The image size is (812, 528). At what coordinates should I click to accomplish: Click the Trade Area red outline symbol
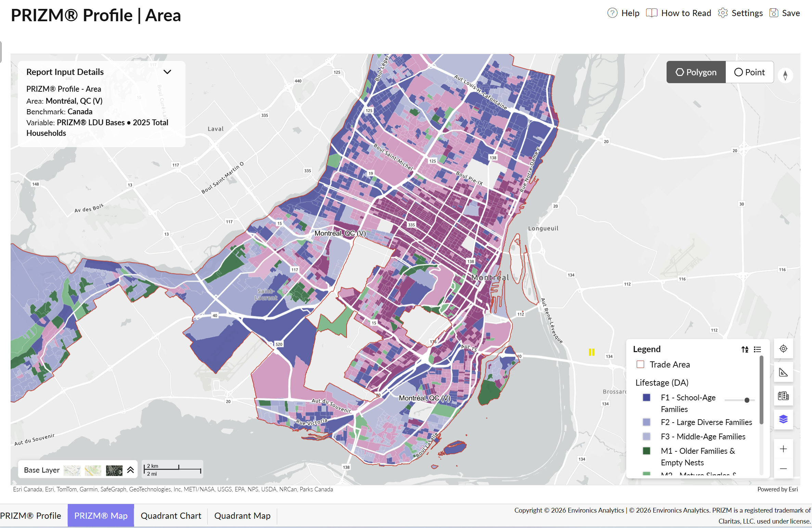[x=640, y=364]
